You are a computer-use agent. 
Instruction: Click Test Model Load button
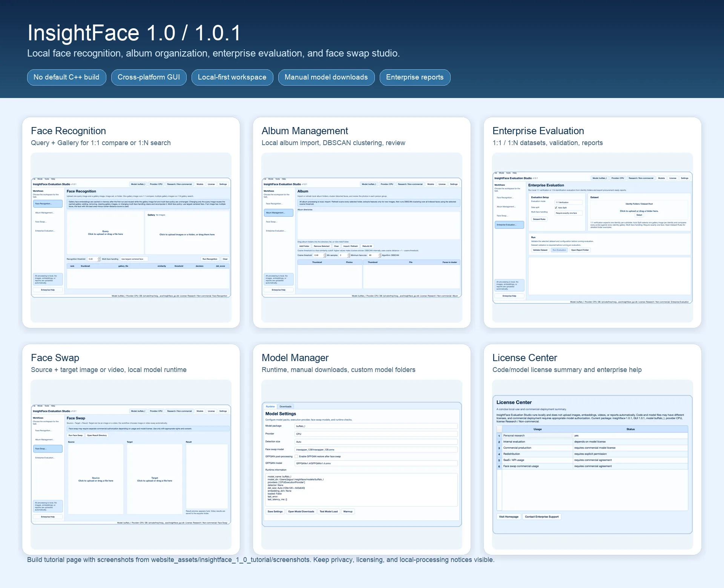328,511
